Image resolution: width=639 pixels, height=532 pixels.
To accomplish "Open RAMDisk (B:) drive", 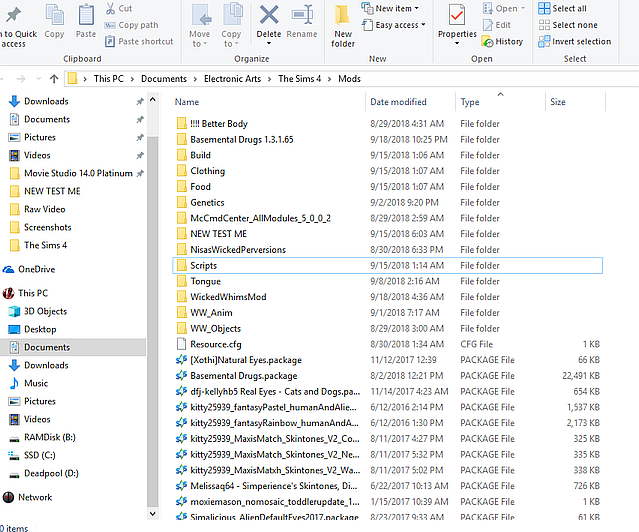I will click(50, 437).
